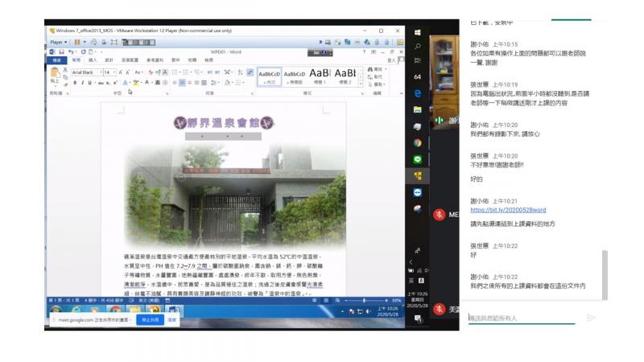644x362 pixels.
Task: Click the chat message input field
Action: click(522, 318)
